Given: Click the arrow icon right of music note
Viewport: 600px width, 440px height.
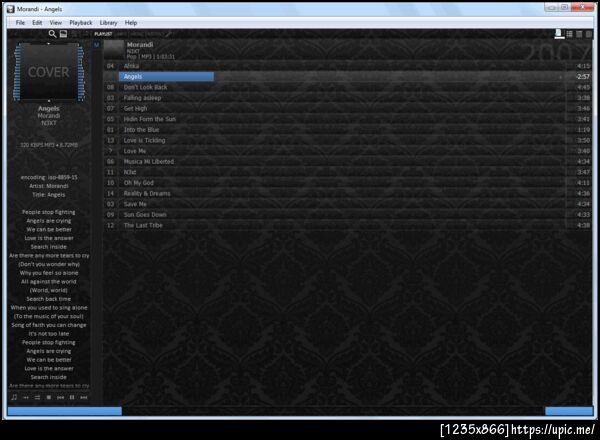Looking at the screenshot, I should click(26, 398).
